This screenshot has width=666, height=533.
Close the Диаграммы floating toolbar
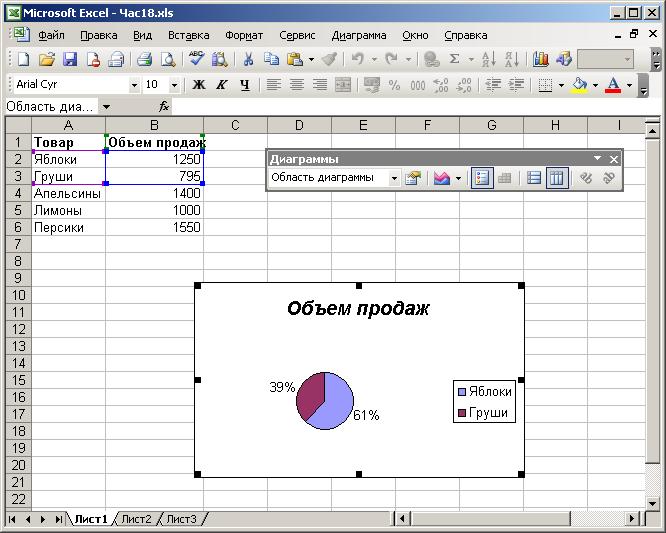coord(614,159)
